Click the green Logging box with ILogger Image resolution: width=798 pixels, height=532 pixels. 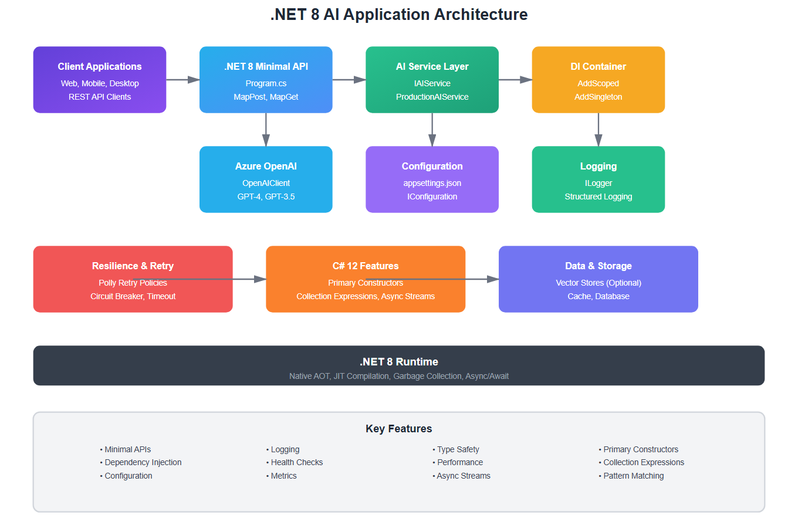click(598, 179)
